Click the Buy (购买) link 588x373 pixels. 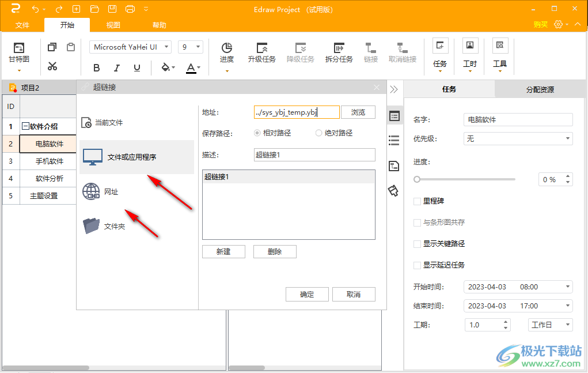(541, 24)
